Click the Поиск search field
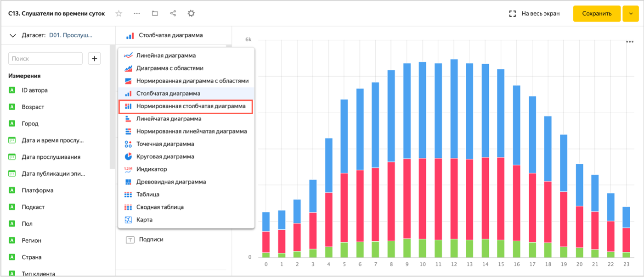This screenshot has height=277, width=644. tap(45, 59)
